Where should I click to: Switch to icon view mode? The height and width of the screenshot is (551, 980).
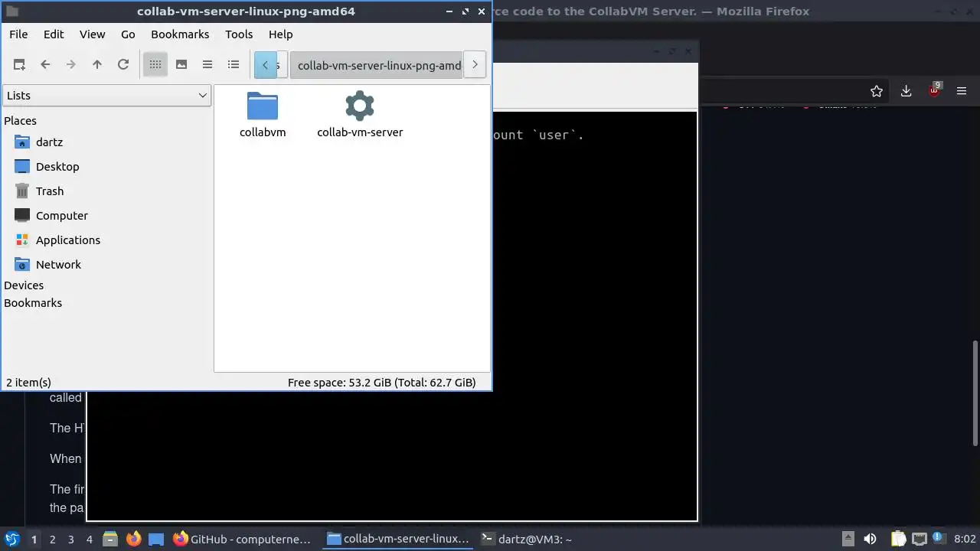pyautogui.click(x=155, y=65)
